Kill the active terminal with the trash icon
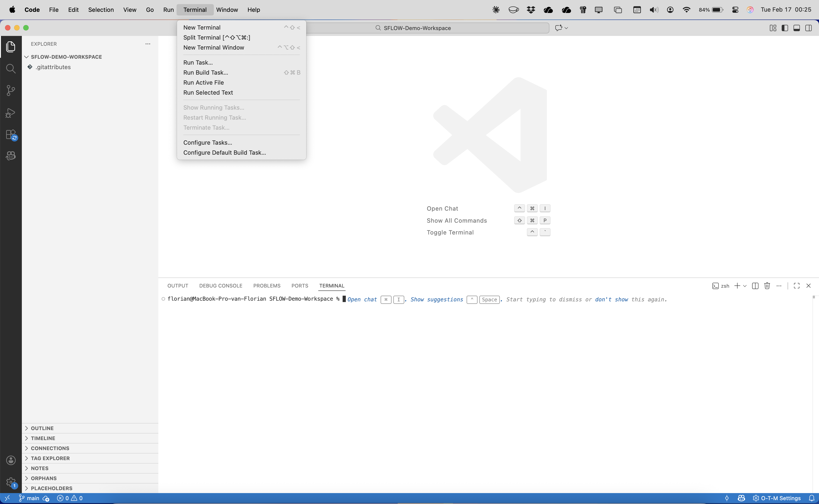The width and height of the screenshot is (819, 504). (767, 286)
